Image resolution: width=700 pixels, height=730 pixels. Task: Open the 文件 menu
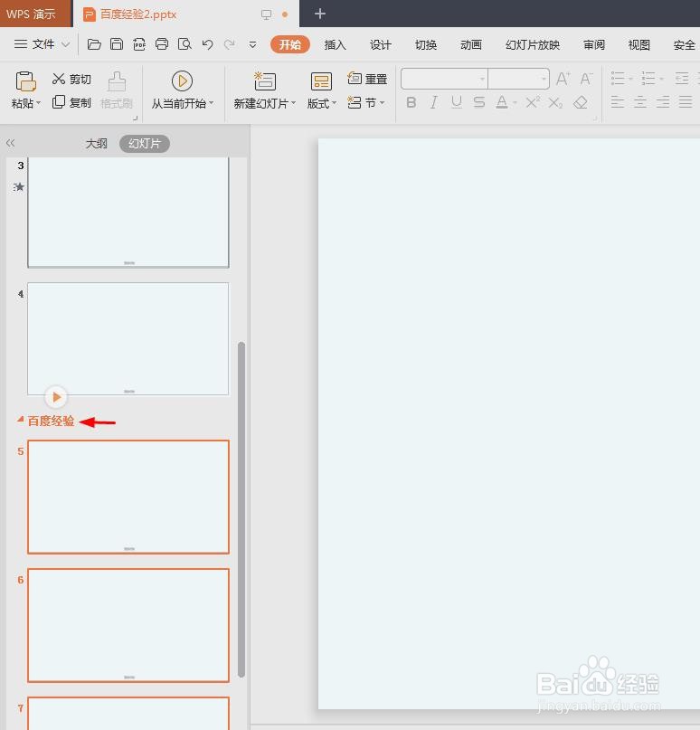pyautogui.click(x=42, y=44)
